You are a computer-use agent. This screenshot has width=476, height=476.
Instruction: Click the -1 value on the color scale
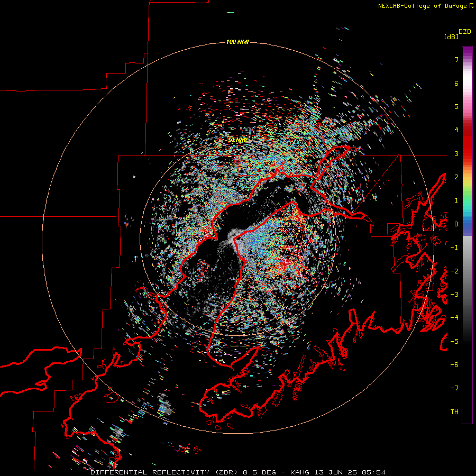point(454,247)
